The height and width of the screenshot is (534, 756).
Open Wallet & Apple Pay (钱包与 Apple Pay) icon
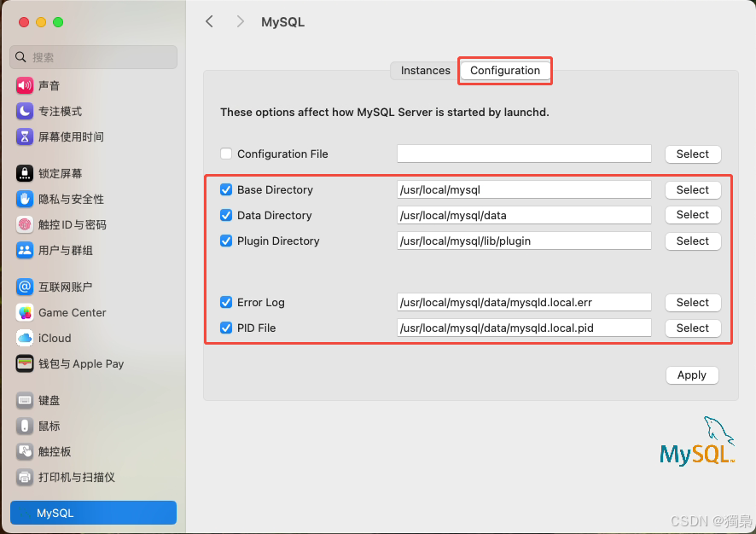[x=25, y=363]
